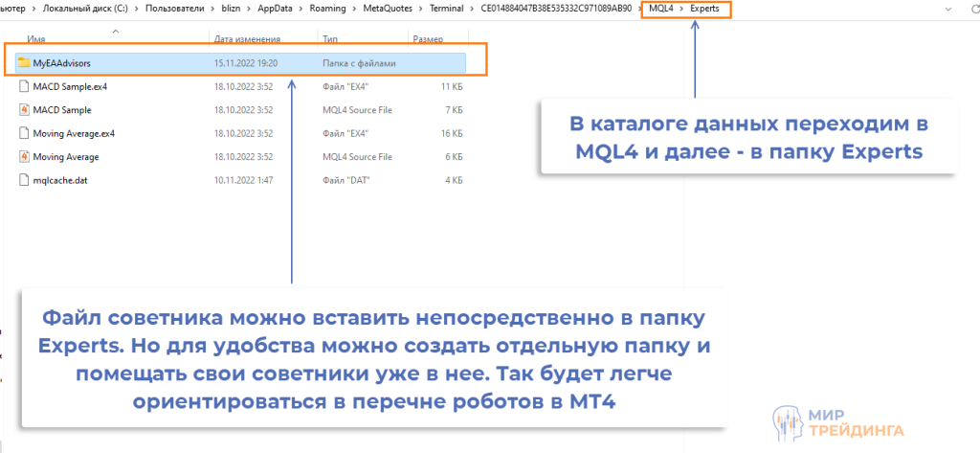Click Experts in the address path
The height and width of the screenshot is (453, 980).
click(x=704, y=9)
